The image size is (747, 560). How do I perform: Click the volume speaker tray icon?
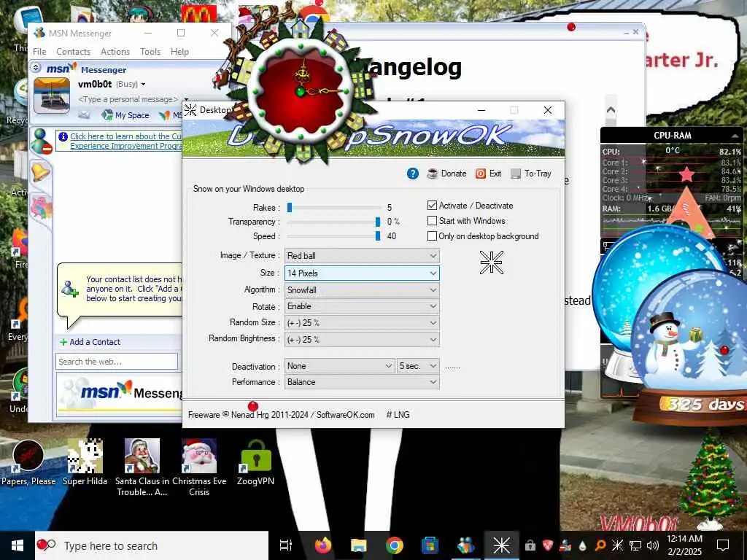(653, 545)
